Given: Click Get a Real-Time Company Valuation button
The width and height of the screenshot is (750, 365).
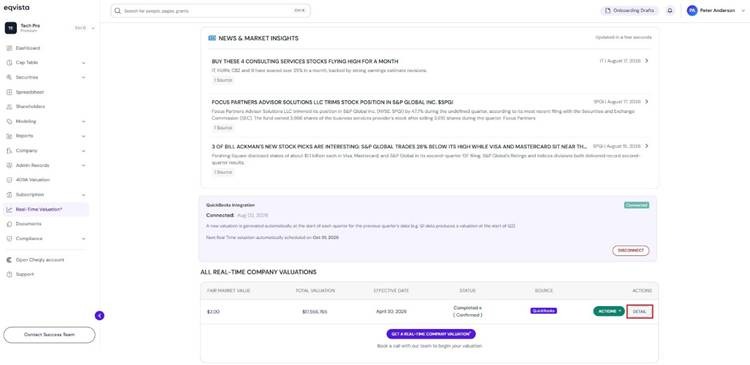Looking at the screenshot, I should 431,334.
